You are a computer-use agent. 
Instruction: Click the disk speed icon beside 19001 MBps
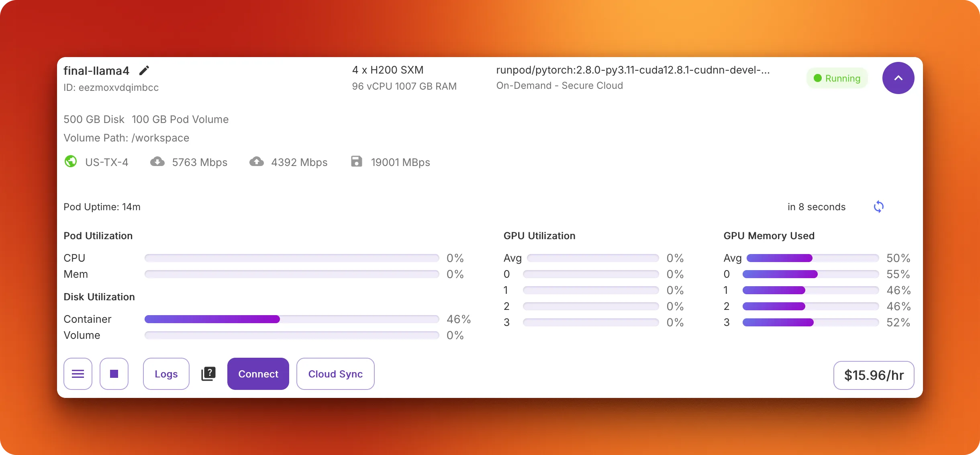[356, 161]
